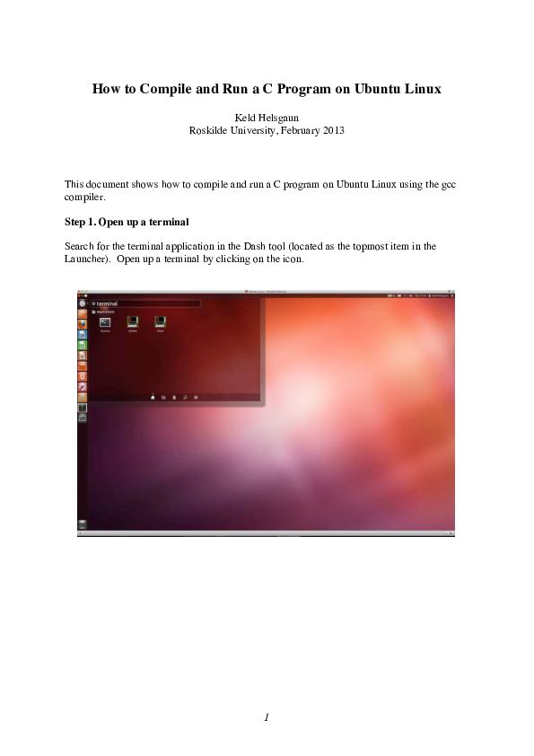Screen dimensions: 534x756
Task: Open the Trash at launcher bottom
Action: (83, 524)
